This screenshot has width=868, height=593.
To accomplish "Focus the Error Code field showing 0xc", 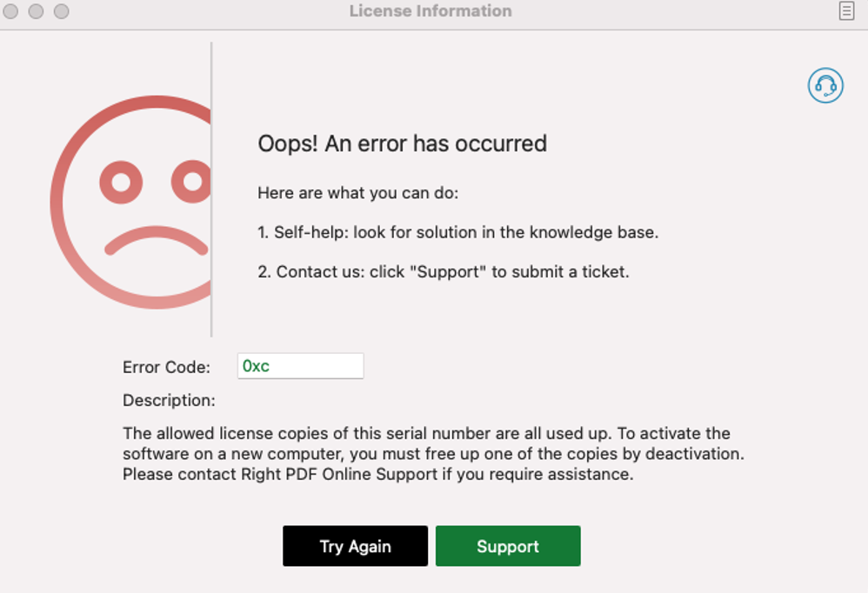I will pos(301,366).
